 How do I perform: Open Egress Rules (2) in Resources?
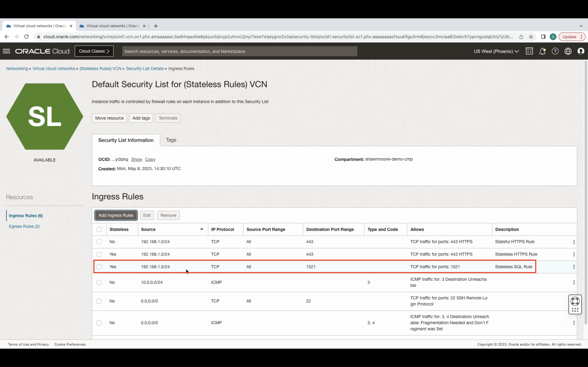[24, 226]
